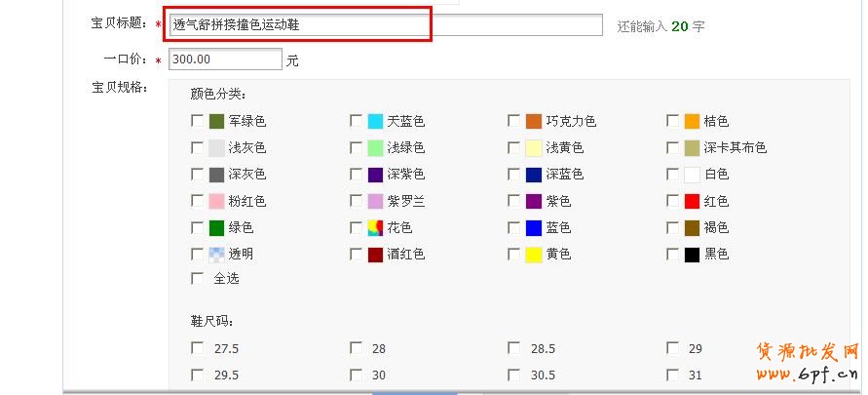Viewport: 868px width, 395px height.
Task: Click the 桔色 orange color swatch
Action: click(692, 122)
